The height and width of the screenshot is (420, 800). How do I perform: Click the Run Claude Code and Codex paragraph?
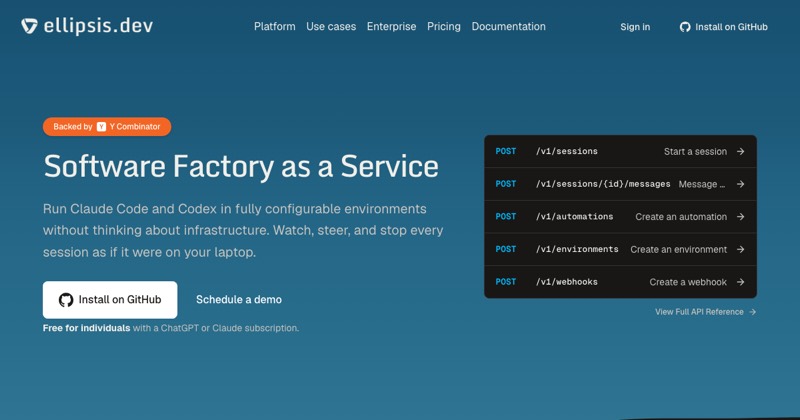pyautogui.click(x=243, y=231)
